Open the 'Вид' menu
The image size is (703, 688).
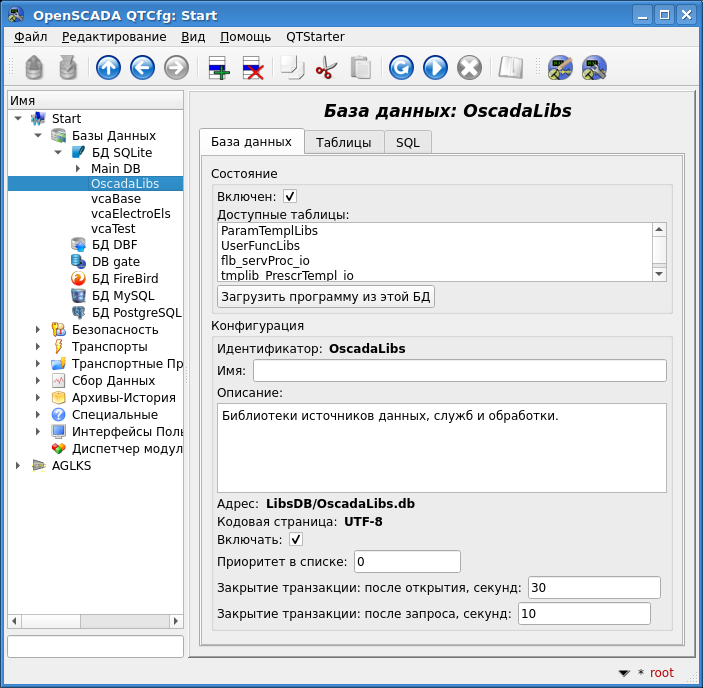193,37
